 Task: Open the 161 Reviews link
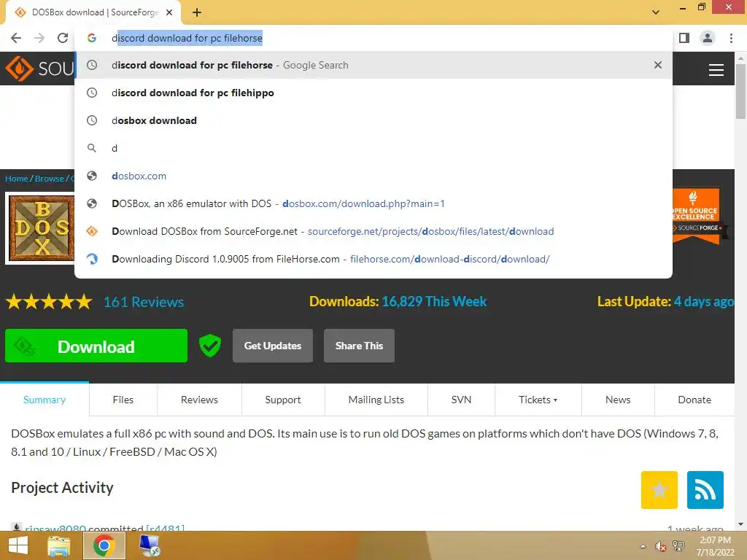[x=144, y=302]
